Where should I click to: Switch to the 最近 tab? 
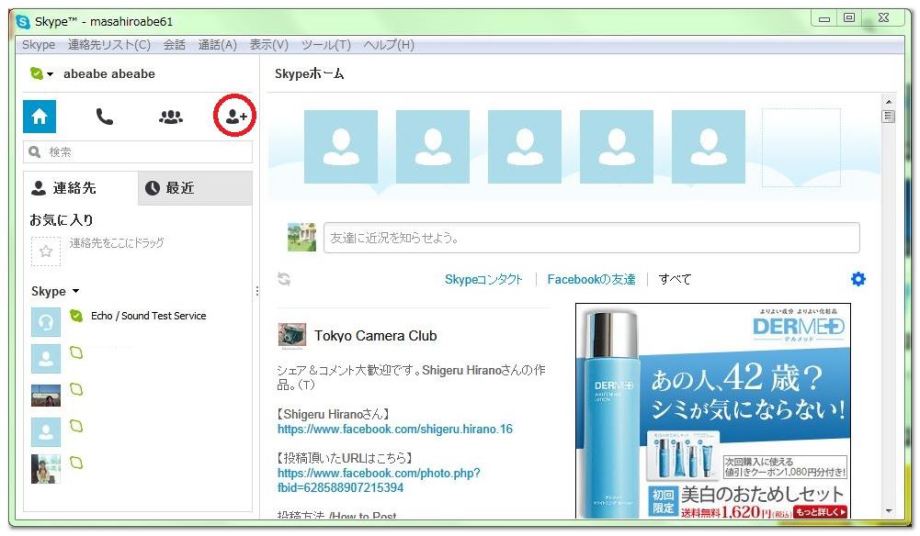pyautogui.click(x=195, y=188)
